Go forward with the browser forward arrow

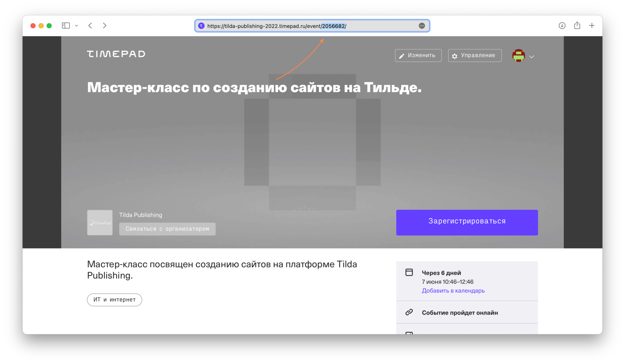point(105,26)
